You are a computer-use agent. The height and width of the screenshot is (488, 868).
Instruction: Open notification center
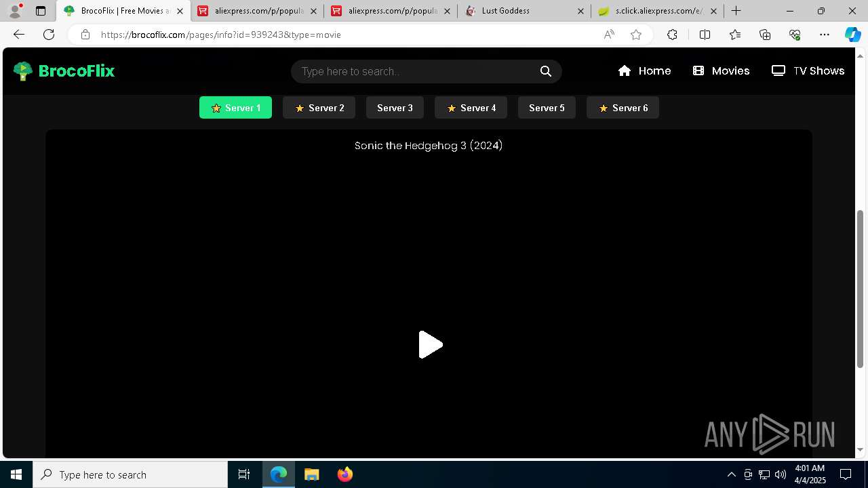[846, 474]
